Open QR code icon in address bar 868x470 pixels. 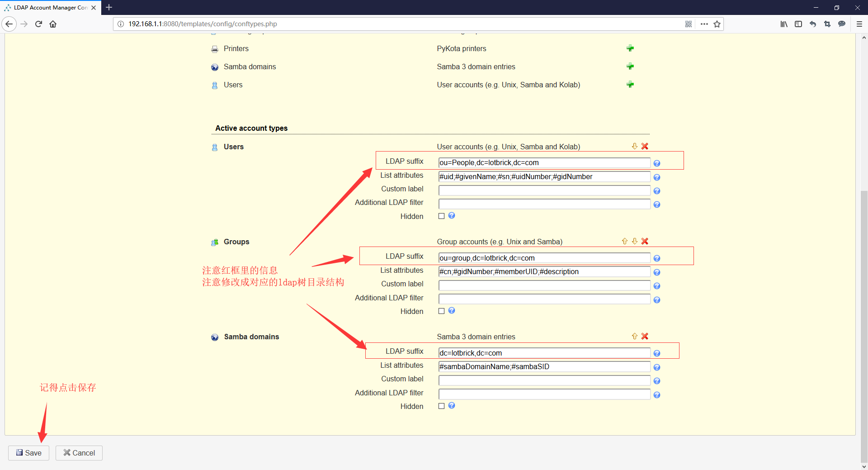[x=689, y=24]
